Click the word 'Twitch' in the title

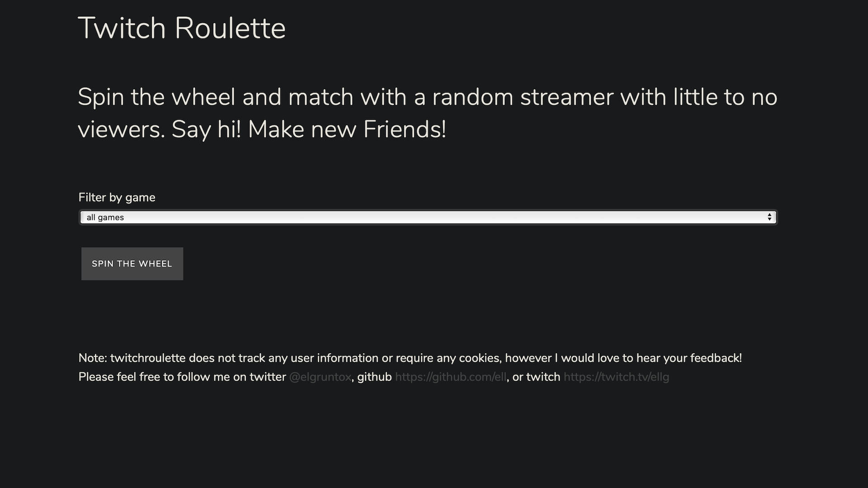pos(122,28)
